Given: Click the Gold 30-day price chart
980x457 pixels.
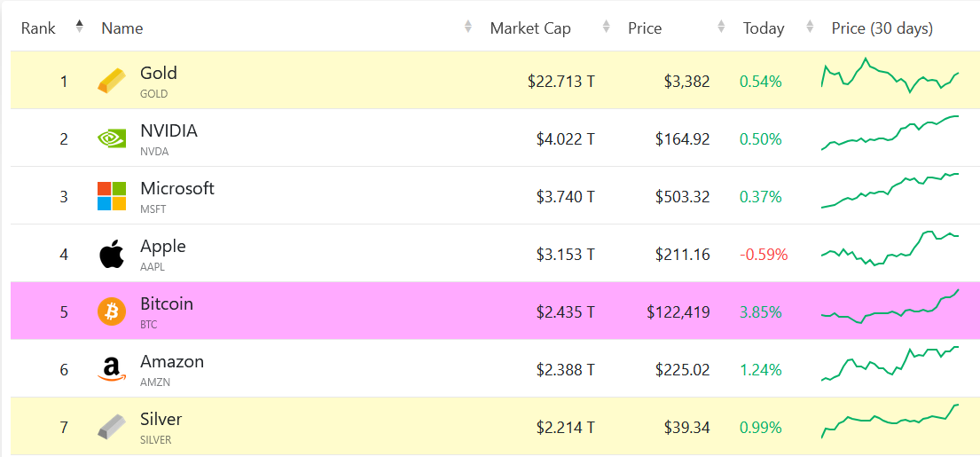Looking at the screenshot, I should point(890,75).
